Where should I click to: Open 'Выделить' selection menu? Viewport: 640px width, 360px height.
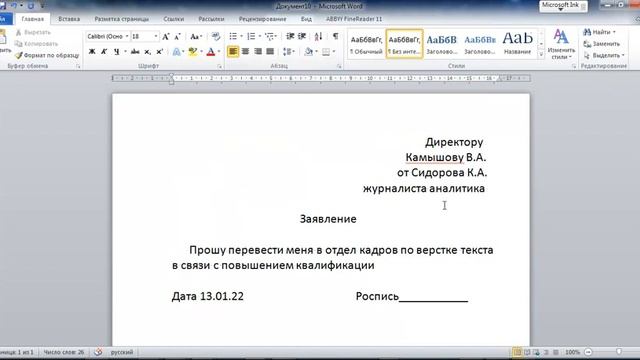point(604,55)
